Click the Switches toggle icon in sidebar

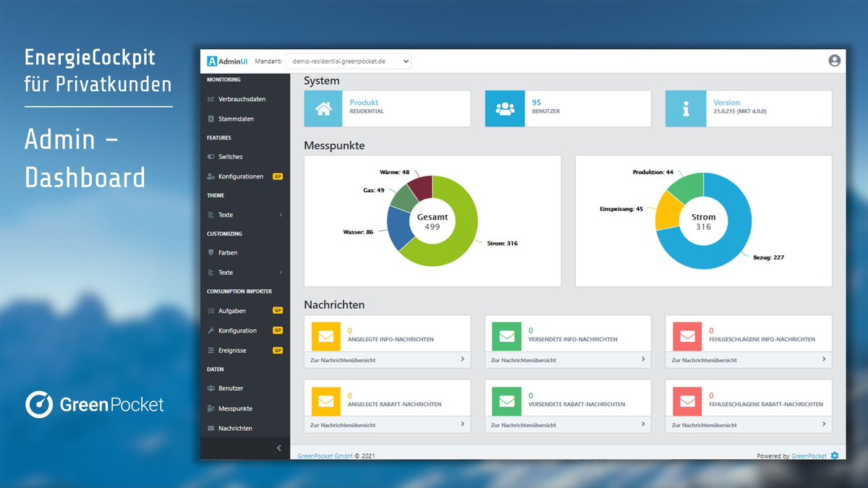[210, 157]
